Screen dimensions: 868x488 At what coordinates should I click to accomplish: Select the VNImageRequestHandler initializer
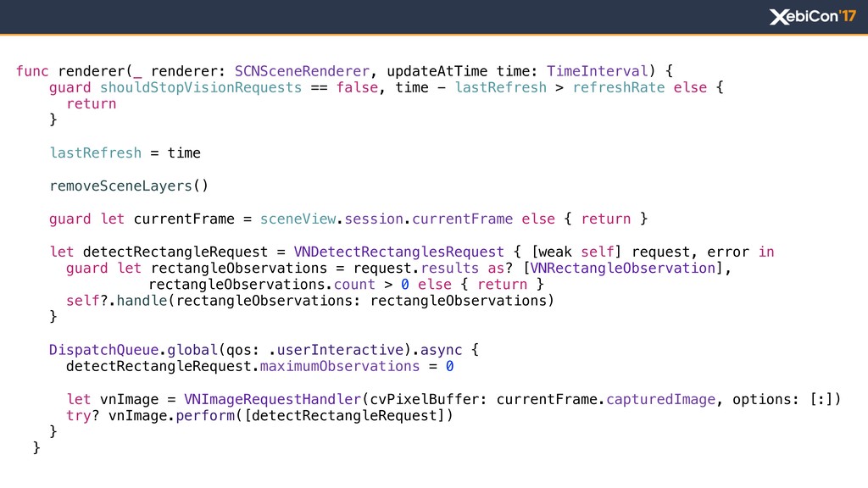point(272,400)
